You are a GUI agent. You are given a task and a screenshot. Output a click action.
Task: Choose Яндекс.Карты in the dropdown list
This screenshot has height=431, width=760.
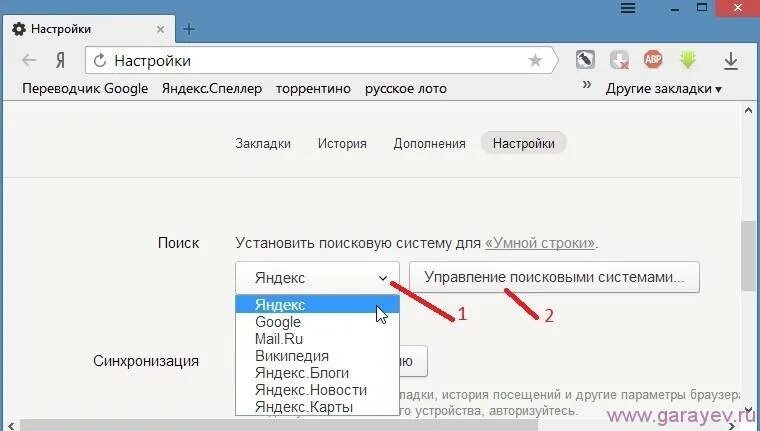[x=317, y=407]
